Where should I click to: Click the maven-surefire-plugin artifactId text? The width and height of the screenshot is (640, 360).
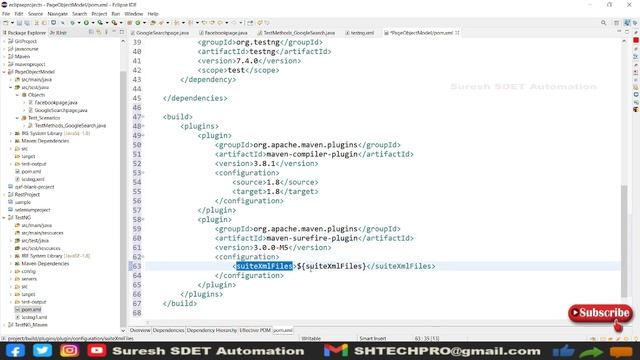[312, 238]
